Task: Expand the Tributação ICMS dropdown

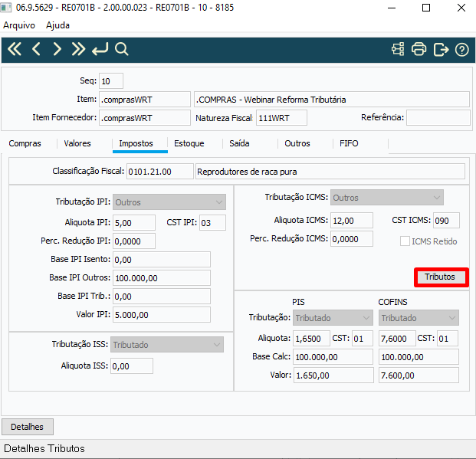Action: click(387, 198)
